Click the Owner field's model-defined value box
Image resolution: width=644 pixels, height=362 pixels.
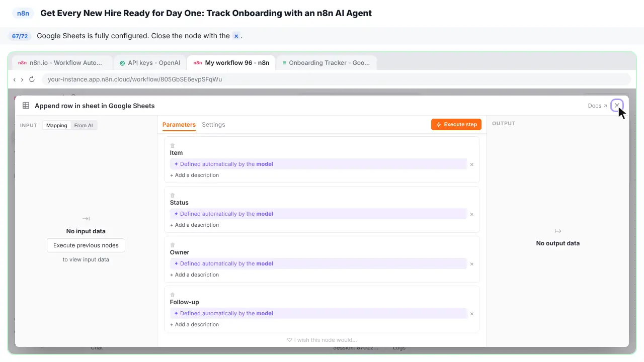(x=318, y=264)
